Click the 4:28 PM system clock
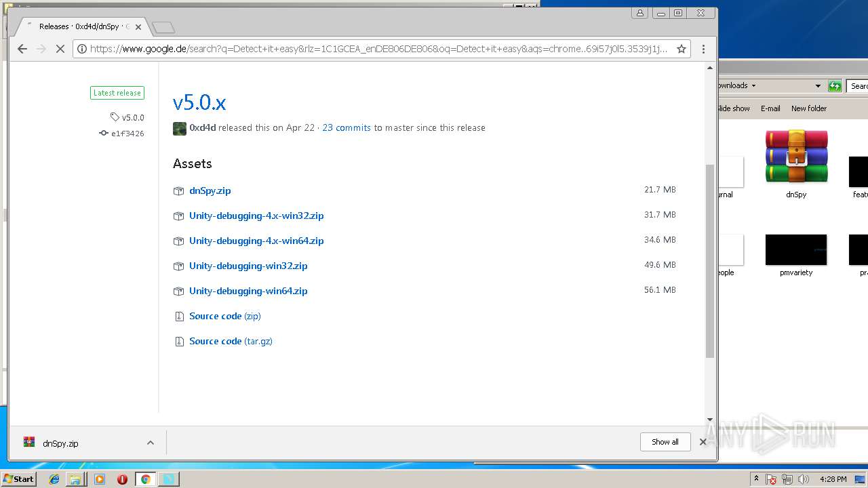868x488 pixels. tap(833, 479)
